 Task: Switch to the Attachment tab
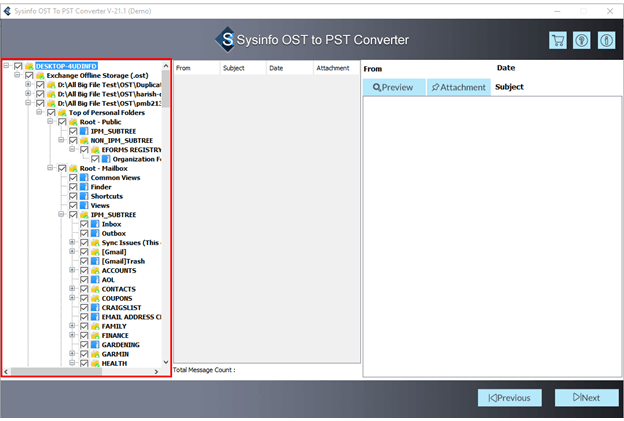point(459,87)
